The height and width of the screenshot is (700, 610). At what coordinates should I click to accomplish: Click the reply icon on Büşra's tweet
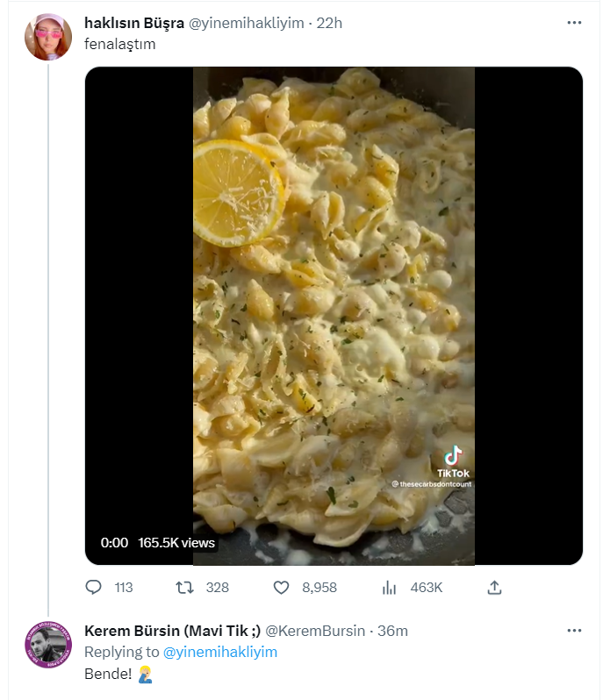pyautogui.click(x=94, y=587)
